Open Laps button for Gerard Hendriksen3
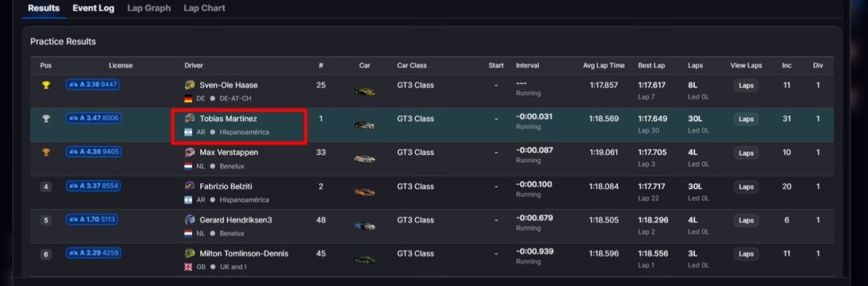 pos(746,221)
